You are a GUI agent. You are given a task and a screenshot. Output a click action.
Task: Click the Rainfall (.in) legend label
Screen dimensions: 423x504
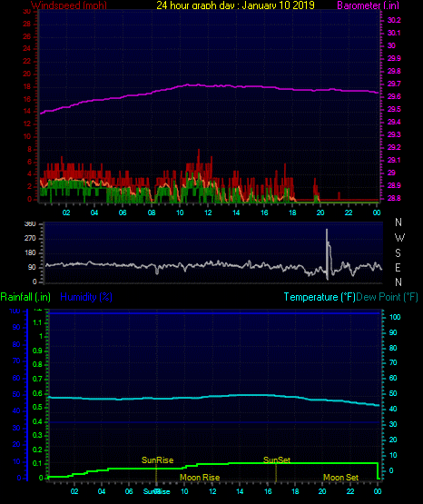tap(25, 297)
